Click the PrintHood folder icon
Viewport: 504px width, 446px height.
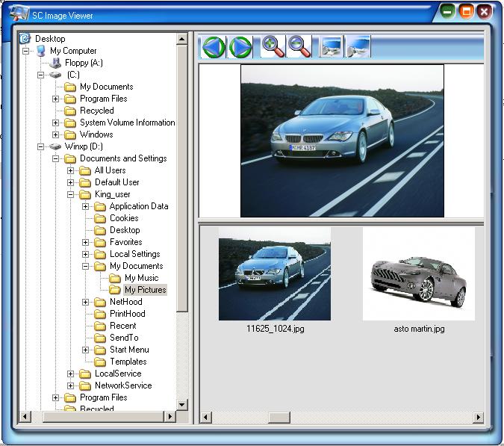[100, 314]
